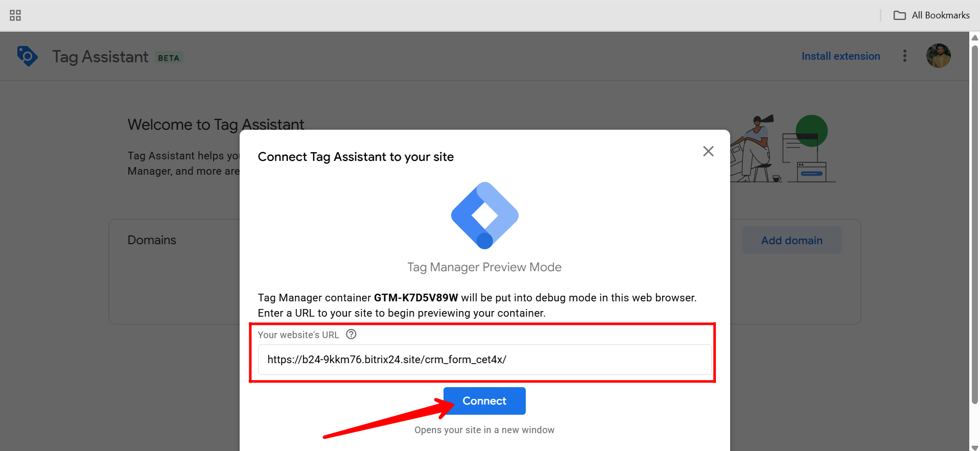Open the tab groups grid icon
Image resolution: width=980 pixels, height=451 pixels.
click(15, 15)
